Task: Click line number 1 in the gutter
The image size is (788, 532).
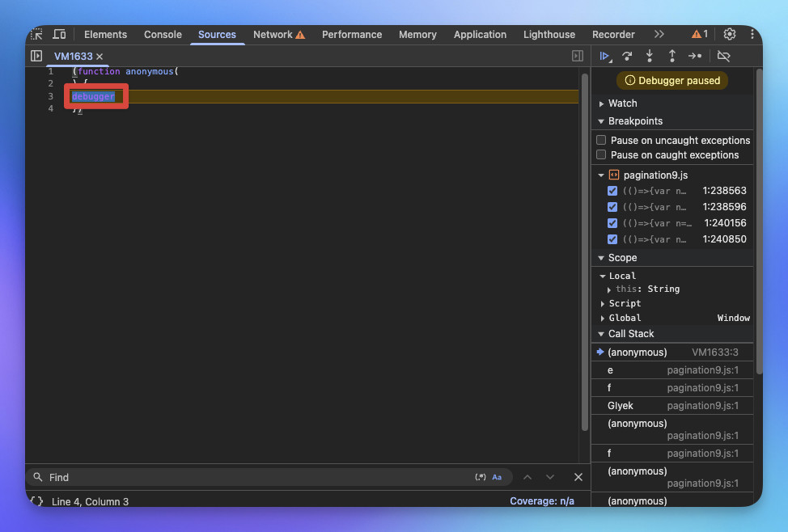Action: (50, 71)
